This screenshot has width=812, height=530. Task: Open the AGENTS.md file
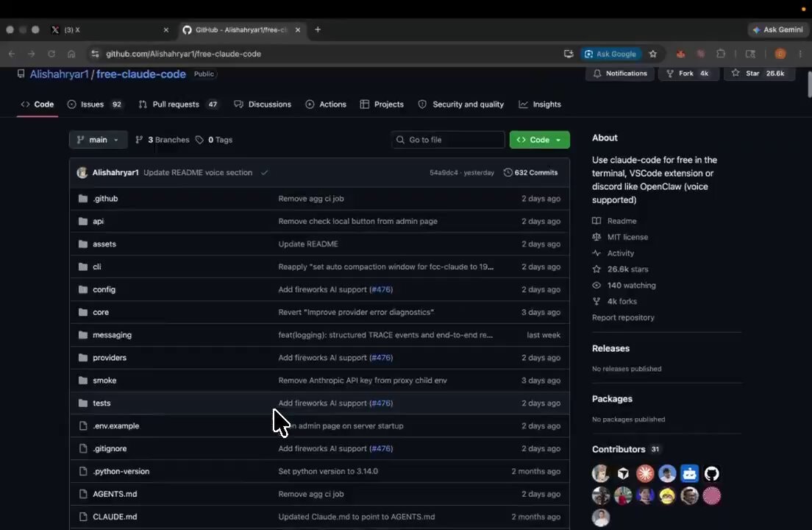115,494
